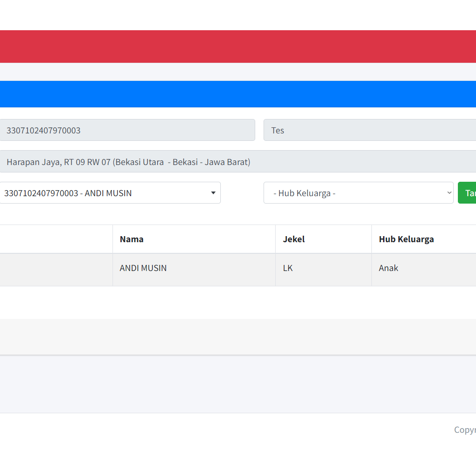Click the caret arrow beside ANDI MUSIN
Image resolution: width=476 pixels, height=476 pixels.
pyautogui.click(x=213, y=193)
